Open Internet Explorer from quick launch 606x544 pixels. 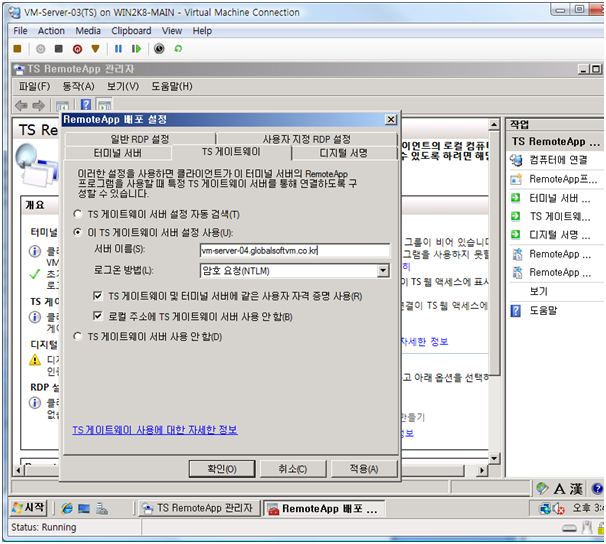67,508
